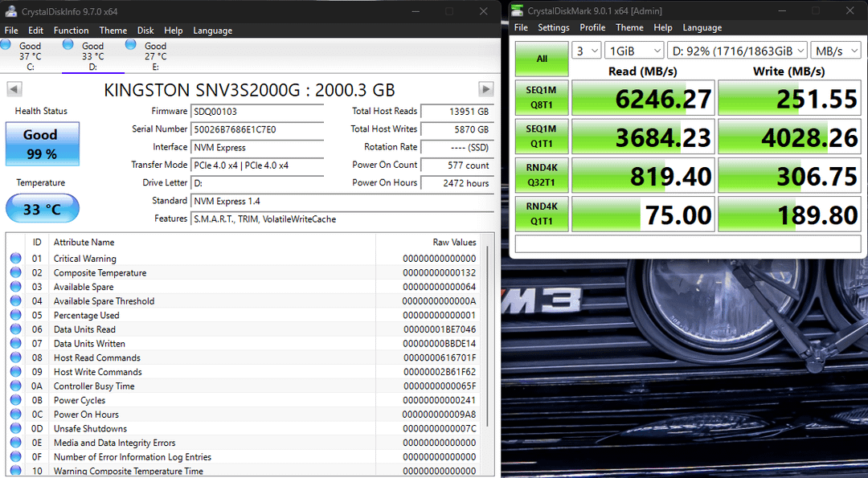
Task: Open the MB/s unit dropdown
Action: click(836, 51)
